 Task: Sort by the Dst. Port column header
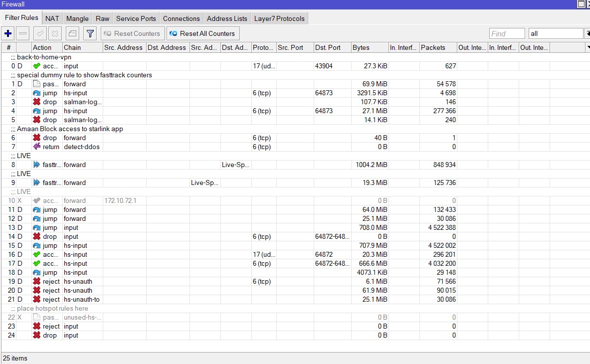[x=332, y=47]
